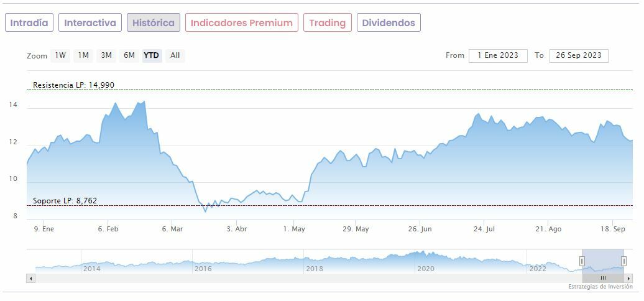644x301 pixels.
Task: Set zoom range to 1M
Action: [83, 55]
